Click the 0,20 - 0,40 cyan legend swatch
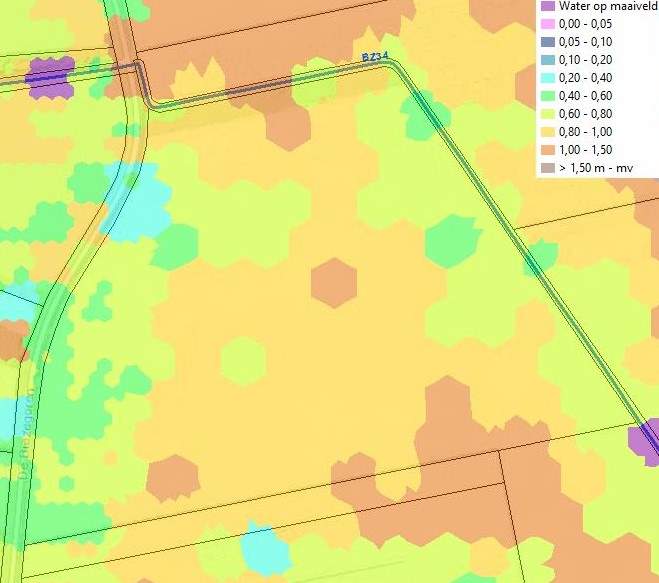The height and width of the screenshot is (583, 659). point(548,78)
